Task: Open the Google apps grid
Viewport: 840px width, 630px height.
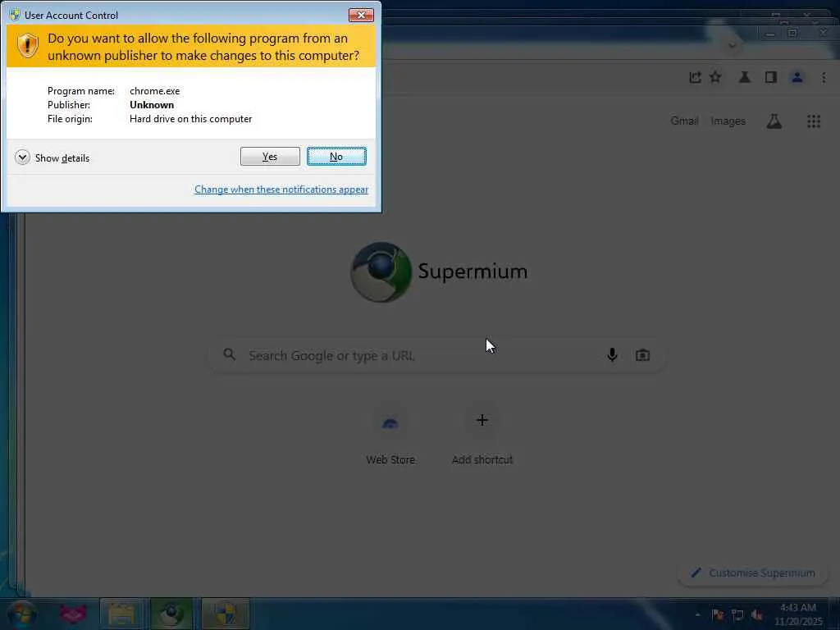Action: [x=814, y=121]
